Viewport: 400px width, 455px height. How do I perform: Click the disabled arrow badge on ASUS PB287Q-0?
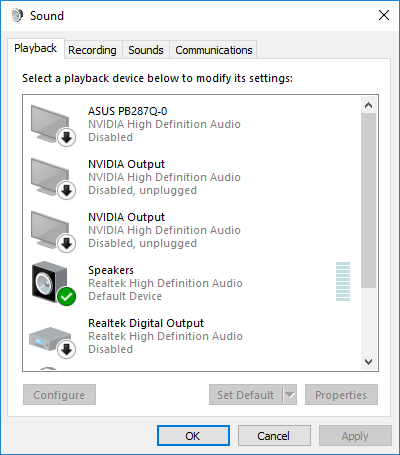(66, 137)
